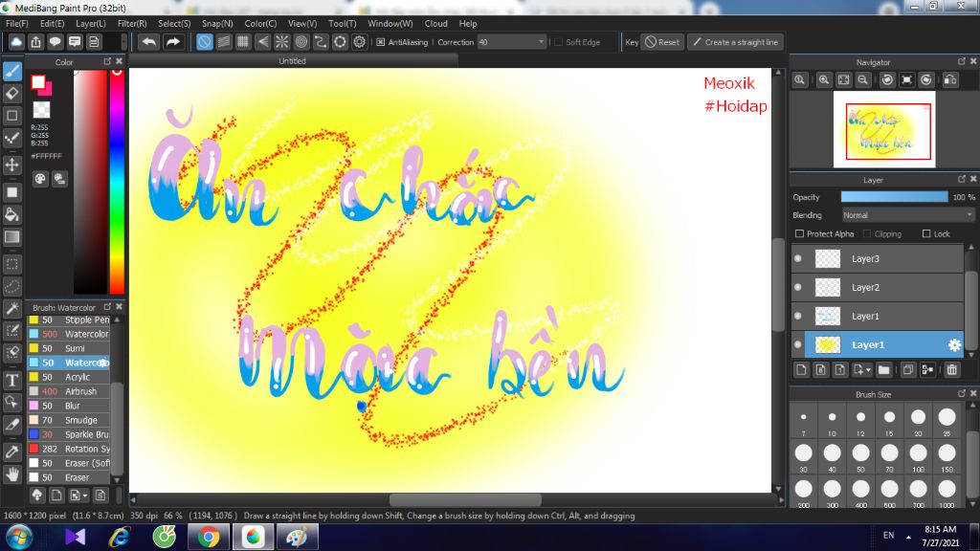Zoom in using Navigator magnifier plus
The height and width of the screenshot is (551, 980).
pyautogui.click(x=824, y=80)
